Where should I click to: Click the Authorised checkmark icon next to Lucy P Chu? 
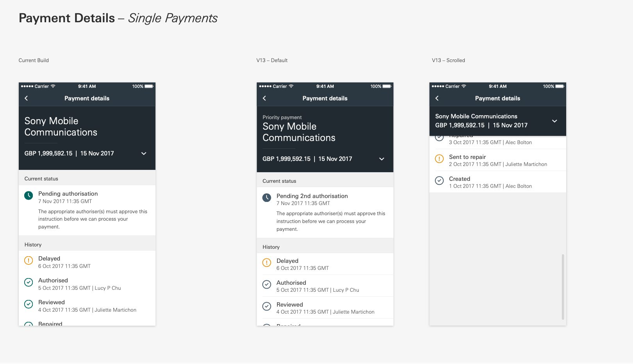pos(28,282)
